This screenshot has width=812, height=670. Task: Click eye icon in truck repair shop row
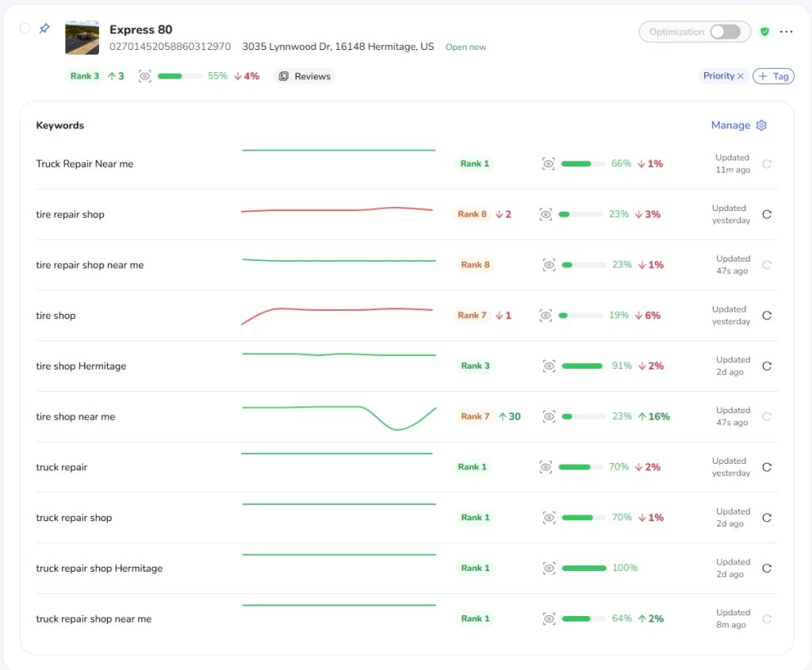(549, 518)
